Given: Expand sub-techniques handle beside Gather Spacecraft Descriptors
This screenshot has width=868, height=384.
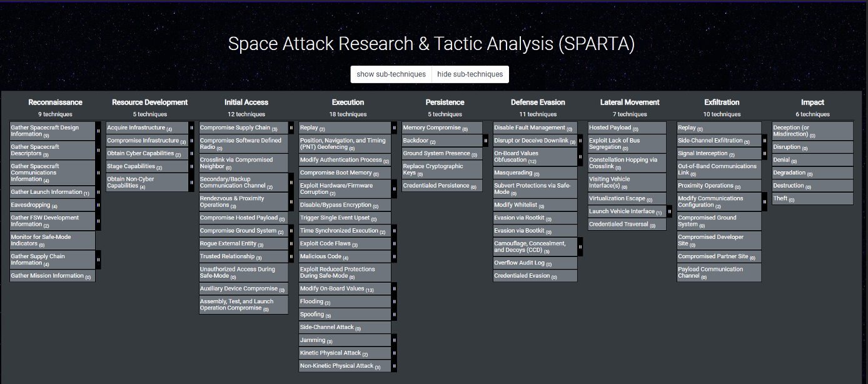Looking at the screenshot, I should [x=98, y=150].
